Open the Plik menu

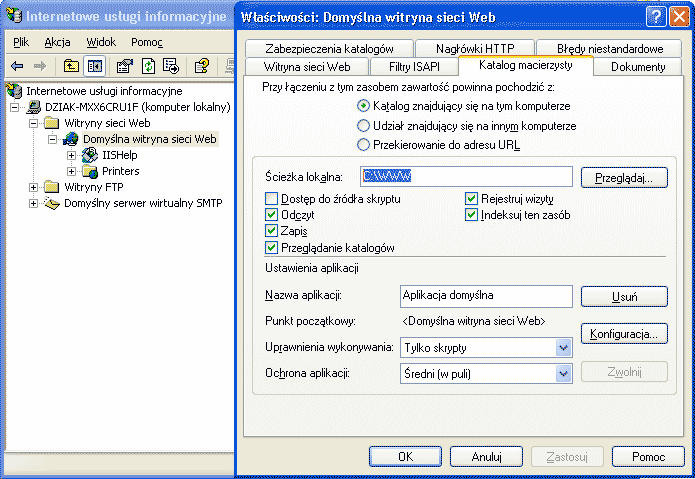coord(21,42)
